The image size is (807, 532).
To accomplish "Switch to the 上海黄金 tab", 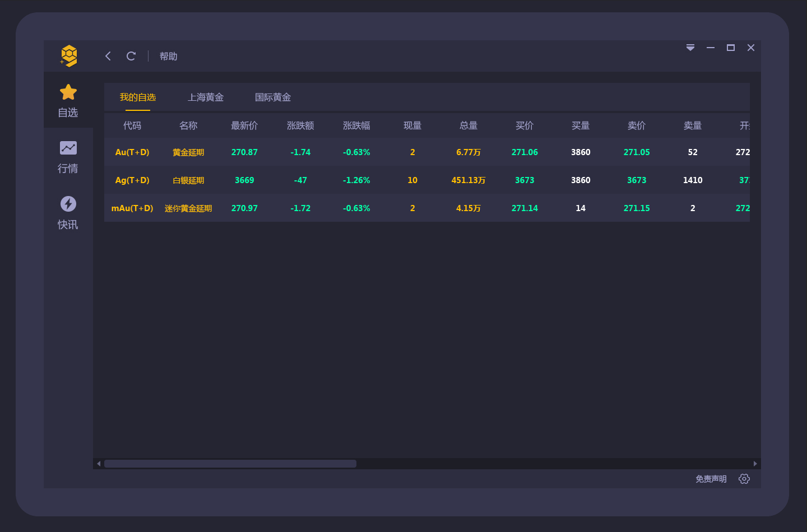I will click(206, 97).
